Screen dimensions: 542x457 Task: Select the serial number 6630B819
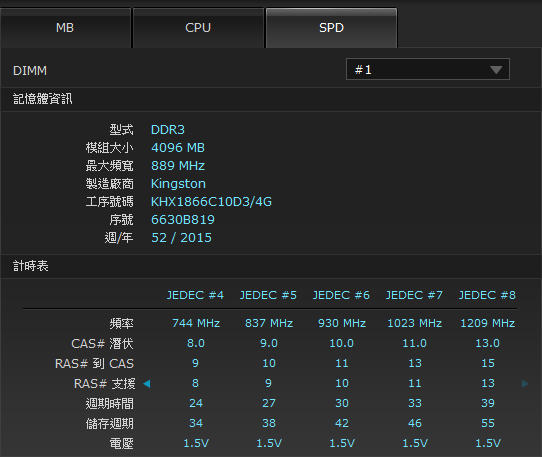[x=183, y=220]
